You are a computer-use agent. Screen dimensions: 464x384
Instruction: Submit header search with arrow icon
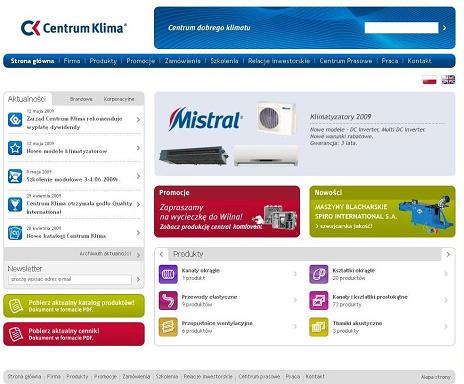pos(444,28)
